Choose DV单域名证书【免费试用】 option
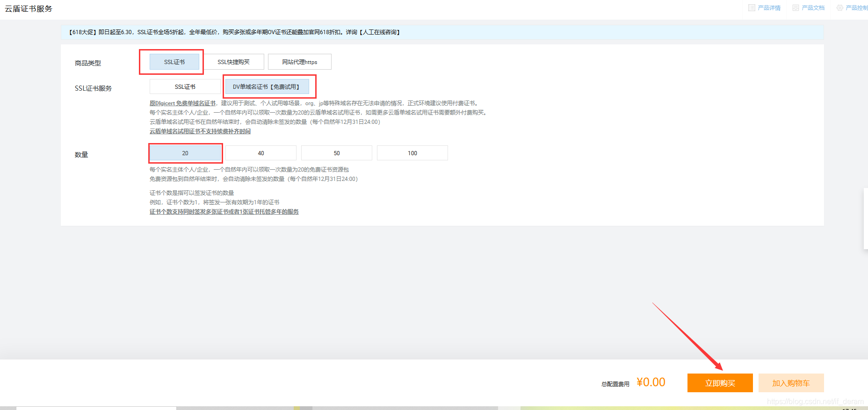This screenshot has width=868, height=410. tap(267, 86)
